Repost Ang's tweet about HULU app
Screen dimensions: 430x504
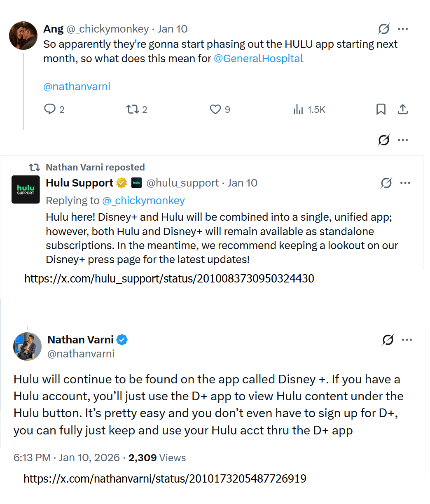pyautogui.click(x=132, y=109)
